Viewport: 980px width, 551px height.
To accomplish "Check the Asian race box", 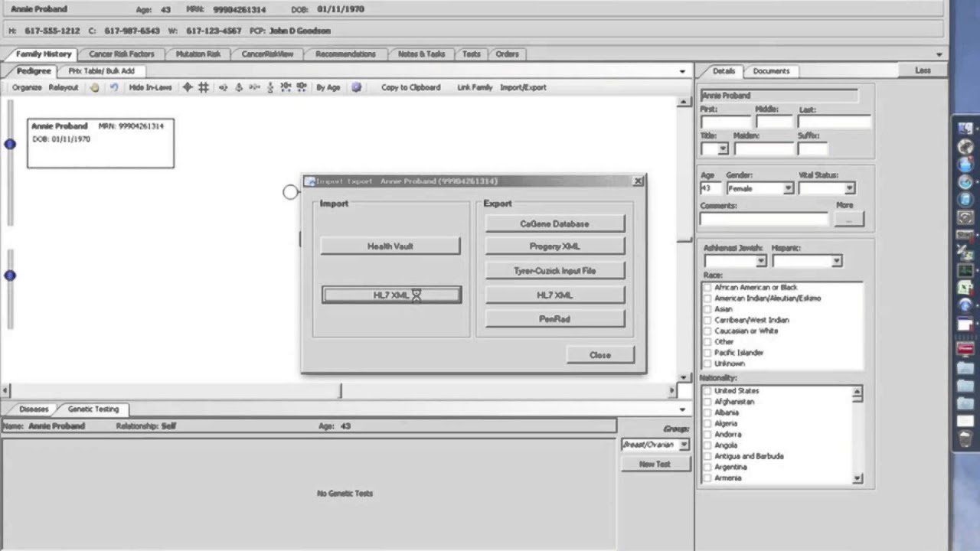I will tap(707, 309).
